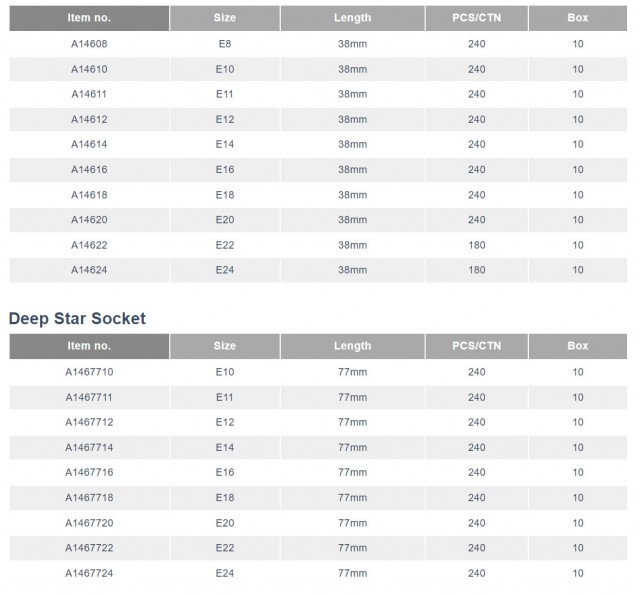Click the PCS/CTN header in top table

coord(476,18)
